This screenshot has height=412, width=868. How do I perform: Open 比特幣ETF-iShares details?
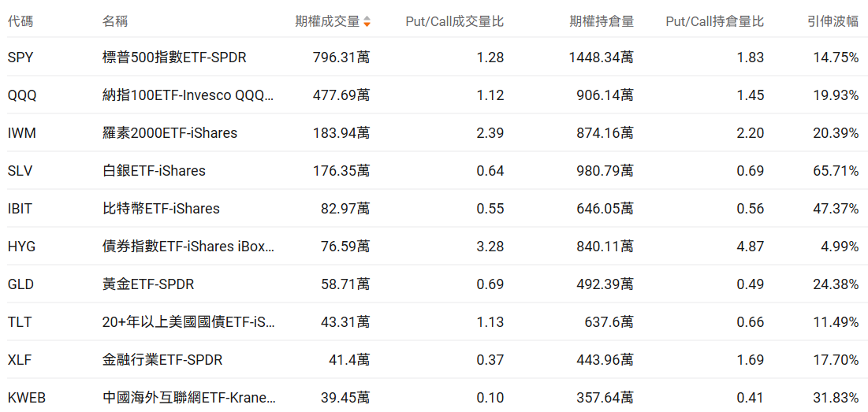tap(161, 209)
